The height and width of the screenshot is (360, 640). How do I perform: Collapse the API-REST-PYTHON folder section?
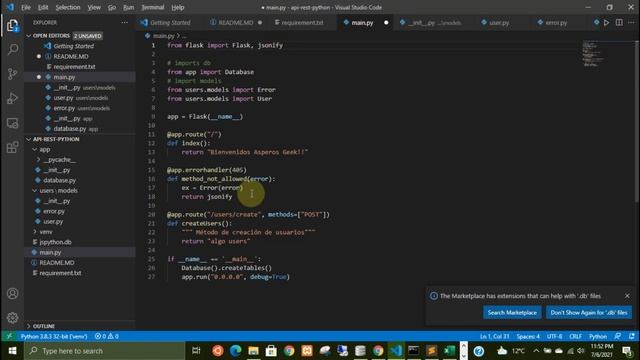[x=29, y=139]
